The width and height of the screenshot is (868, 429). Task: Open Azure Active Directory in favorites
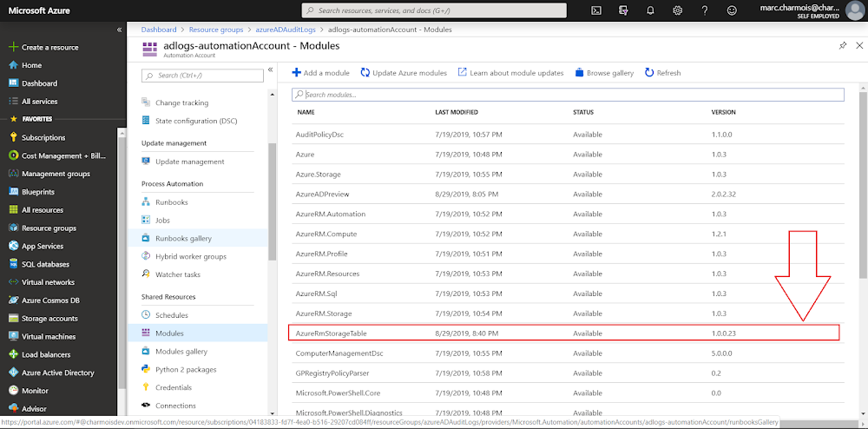tap(57, 373)
